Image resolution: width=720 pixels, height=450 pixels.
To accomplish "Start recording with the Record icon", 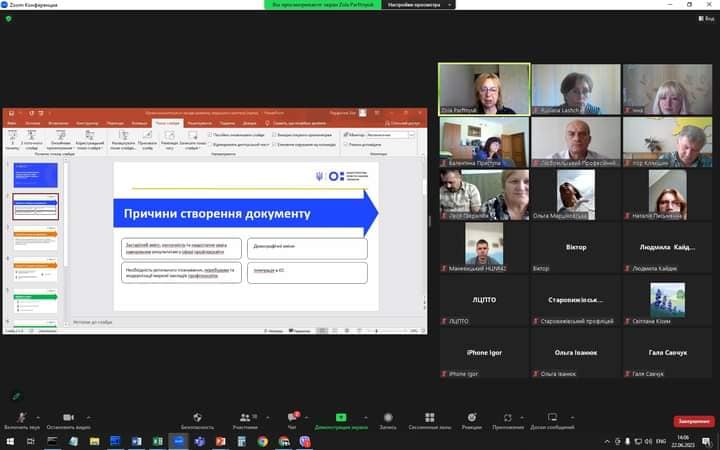I will 388,415.
